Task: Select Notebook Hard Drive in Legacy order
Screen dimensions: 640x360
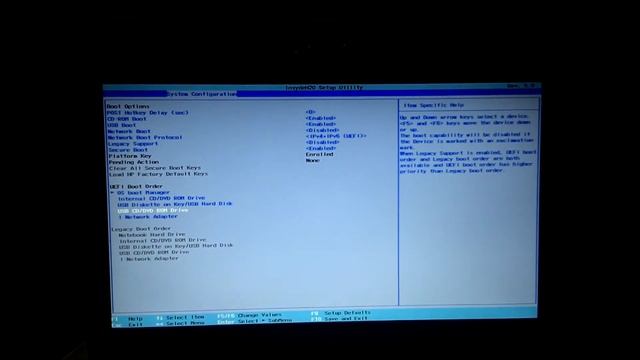Action: pos(152,235)
